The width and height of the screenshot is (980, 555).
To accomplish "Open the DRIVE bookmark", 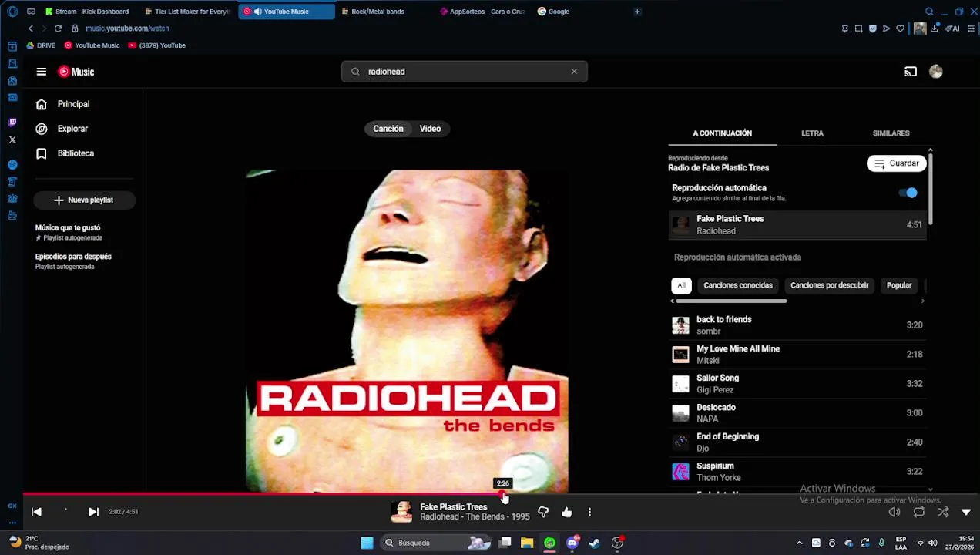I will (41, 45).
